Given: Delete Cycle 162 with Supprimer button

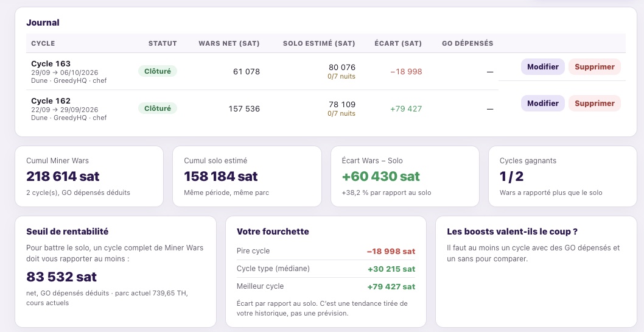Looking at the screenshot, I should coord(594,103).
